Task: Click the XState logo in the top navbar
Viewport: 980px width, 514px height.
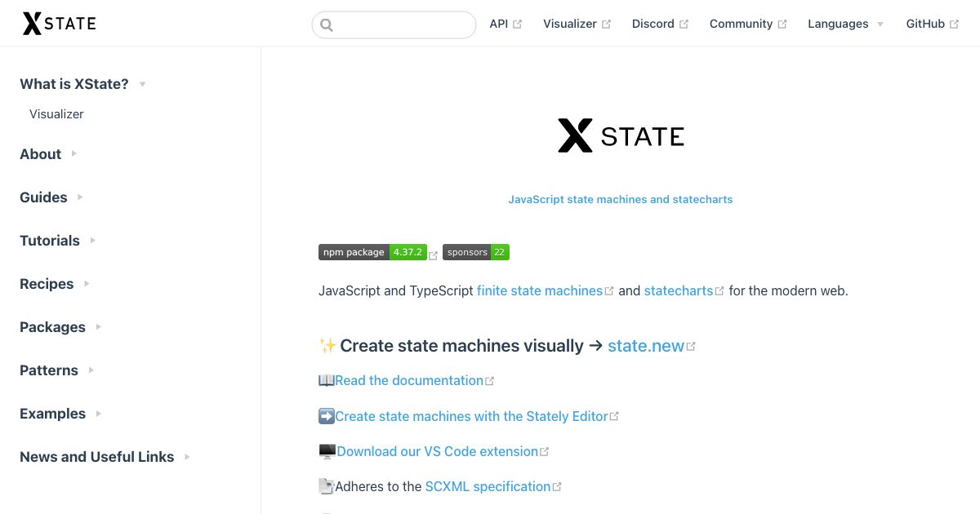Action: 57,23
